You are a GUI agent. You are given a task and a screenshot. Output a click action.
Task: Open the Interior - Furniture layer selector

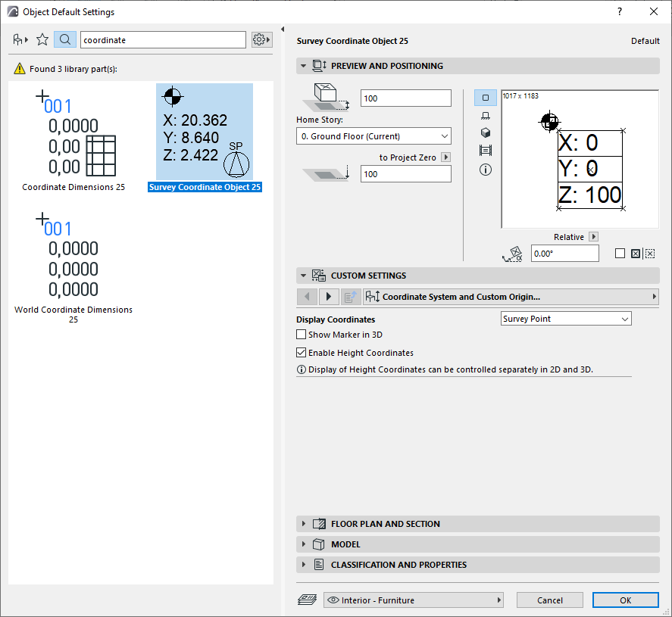(x=414, y=600)
